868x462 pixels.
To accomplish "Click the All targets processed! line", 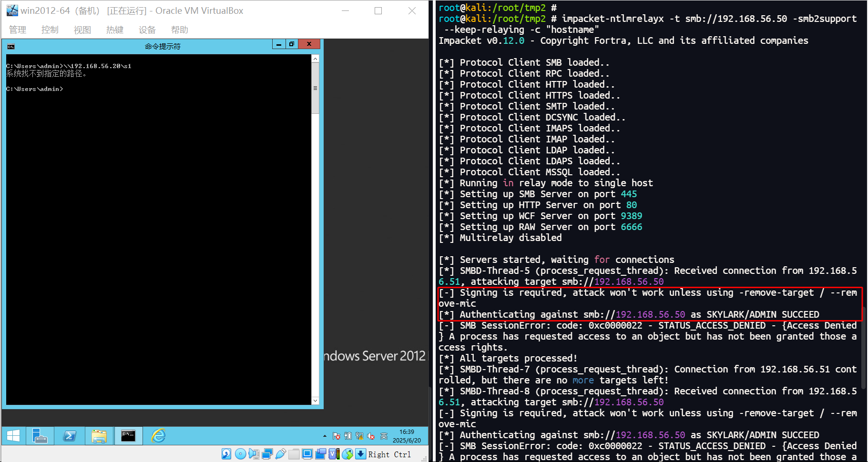I will 508,358.
